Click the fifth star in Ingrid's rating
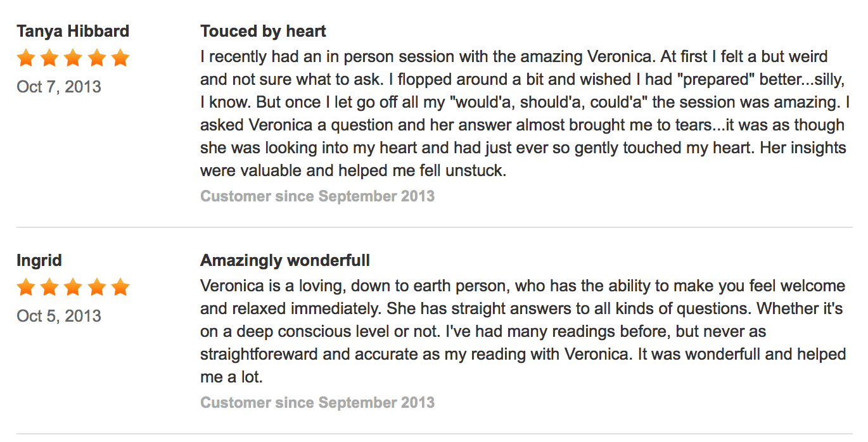The height and width of the screenshot is (442, 868). click(120, 288)
